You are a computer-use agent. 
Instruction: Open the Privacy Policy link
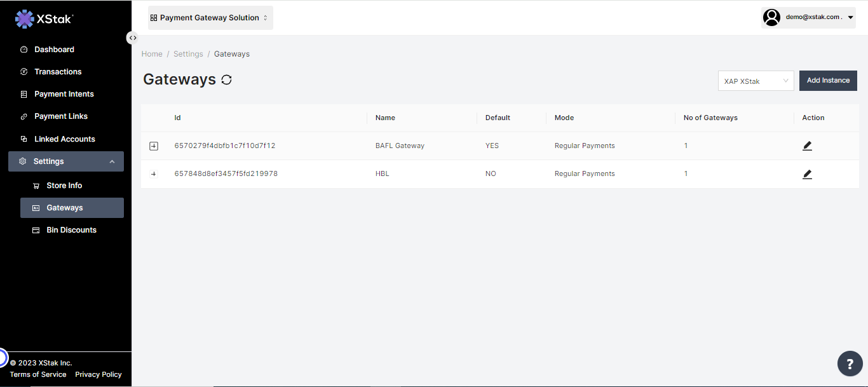pyautogui.click(x=98, y=374)
